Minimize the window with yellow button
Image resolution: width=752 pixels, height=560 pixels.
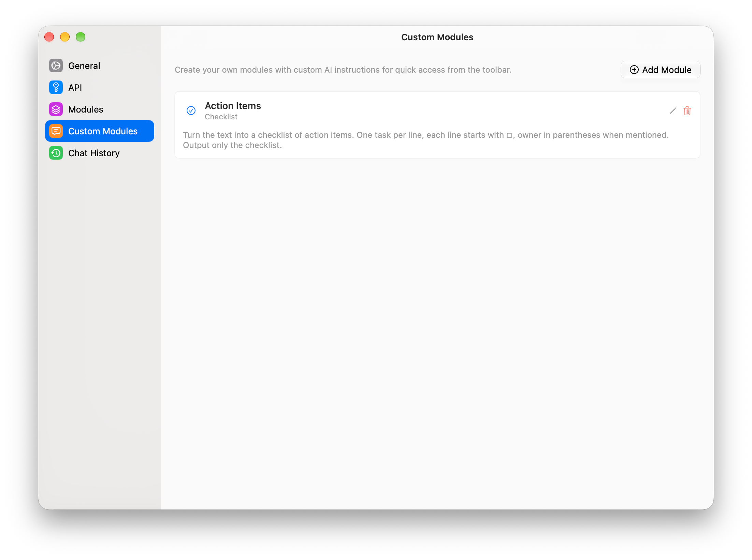65,37
